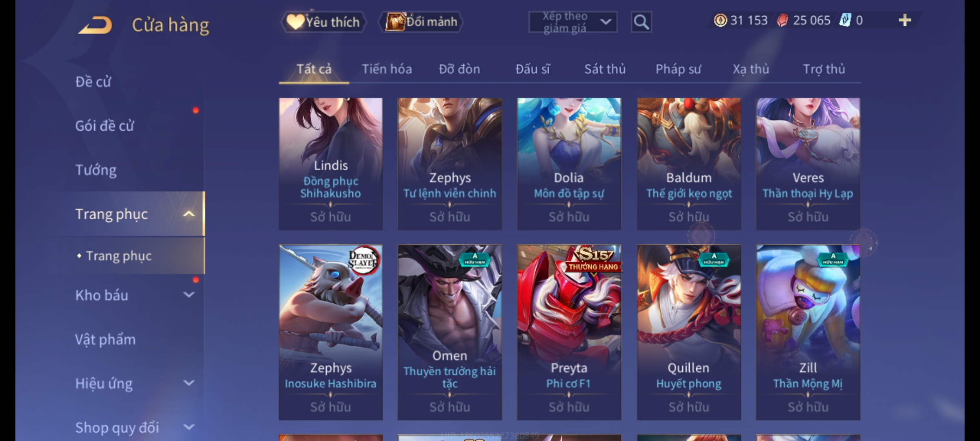980x441 pixels.
Task: Open Đổi mảnh chest exchange button
Action: click(421, 22)
